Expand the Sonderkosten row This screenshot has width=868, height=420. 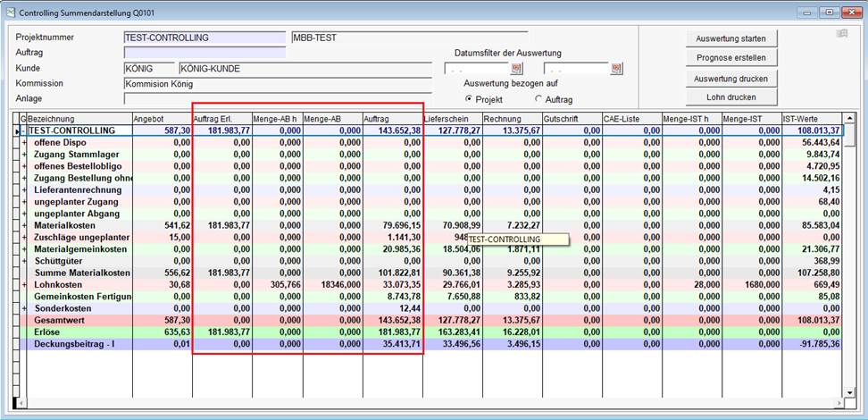pos(24,307)
